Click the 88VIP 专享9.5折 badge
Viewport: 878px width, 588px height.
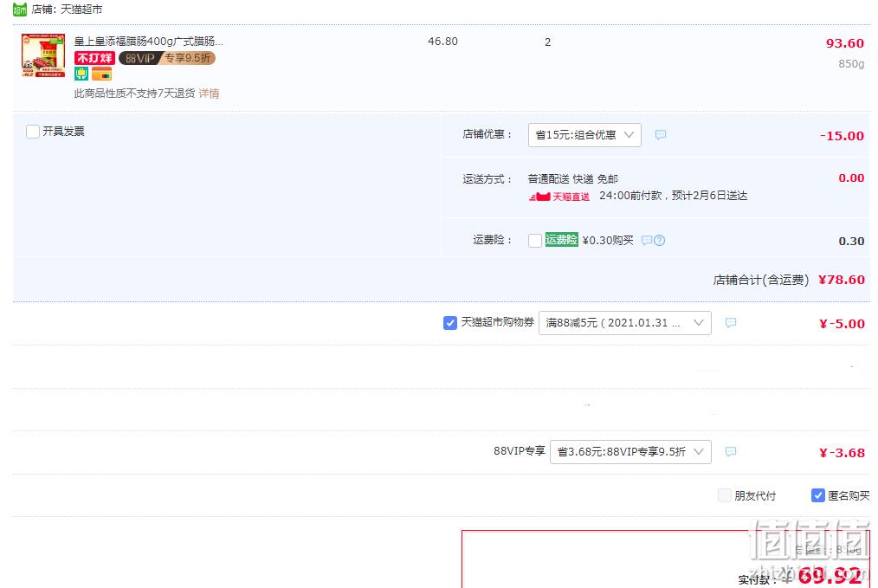(167, 58)
